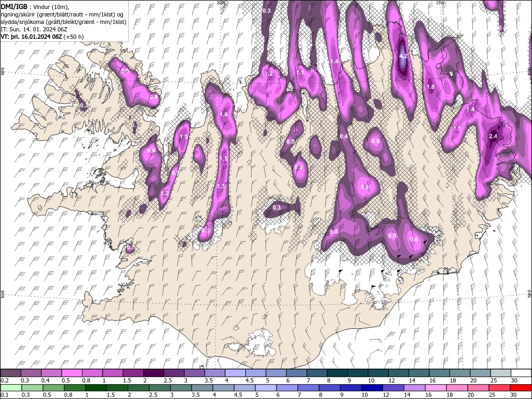Click the 12 label in the bottom legend row

tap(386, 395)
